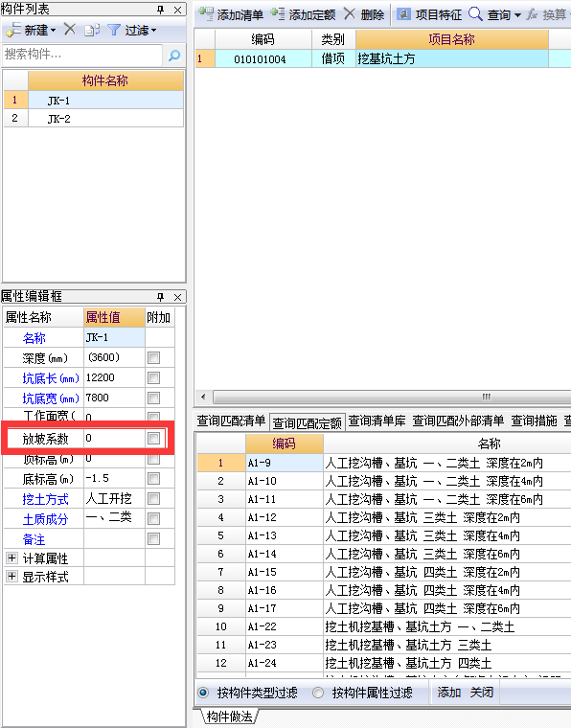Switch to the 查询措施 tab
The width and height of the screenshot is (571, 728).
(535, 421)
